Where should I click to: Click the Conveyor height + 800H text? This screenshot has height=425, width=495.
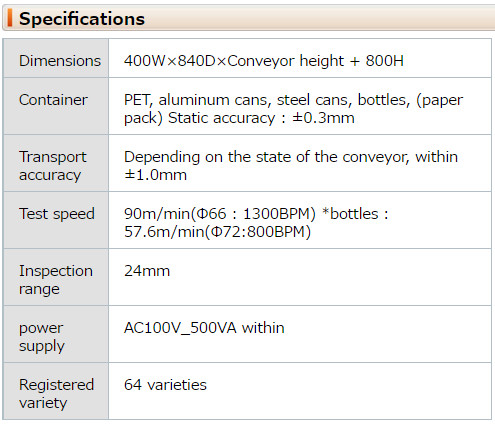click(315, 61)
